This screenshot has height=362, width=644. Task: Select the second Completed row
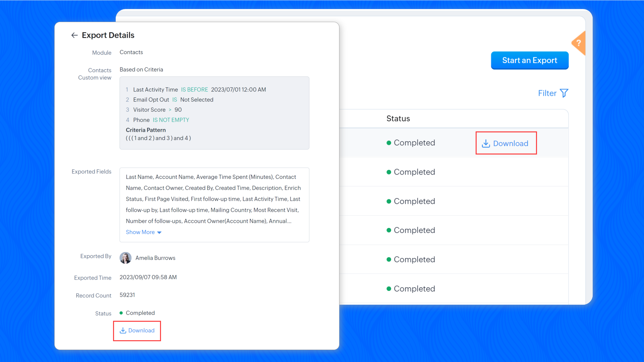pyautogui.click(x=414, y=172)
